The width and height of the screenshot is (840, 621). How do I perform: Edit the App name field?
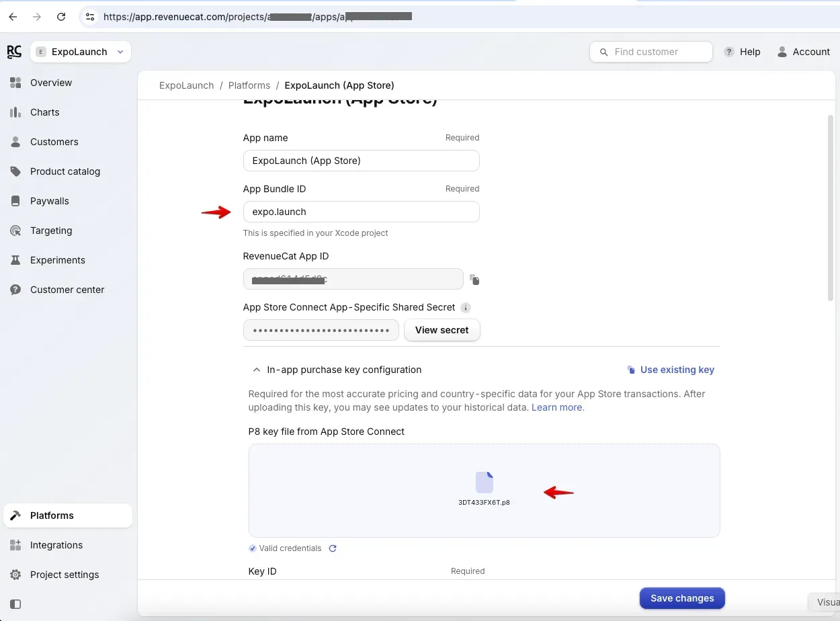tap(362, 161)
